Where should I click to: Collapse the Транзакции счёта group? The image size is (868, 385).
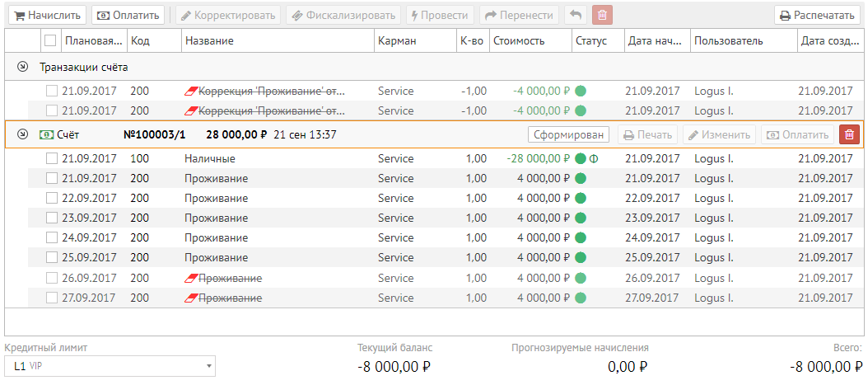click(x=22, y=67)
